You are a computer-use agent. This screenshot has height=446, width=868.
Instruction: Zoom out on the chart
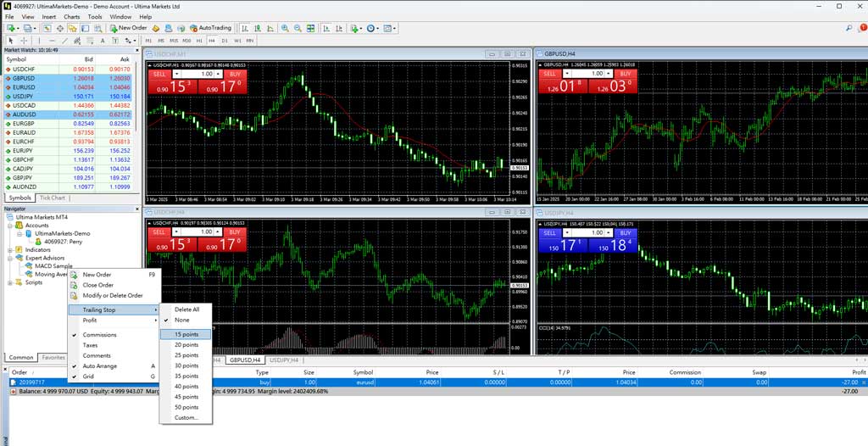click(298, 28)
